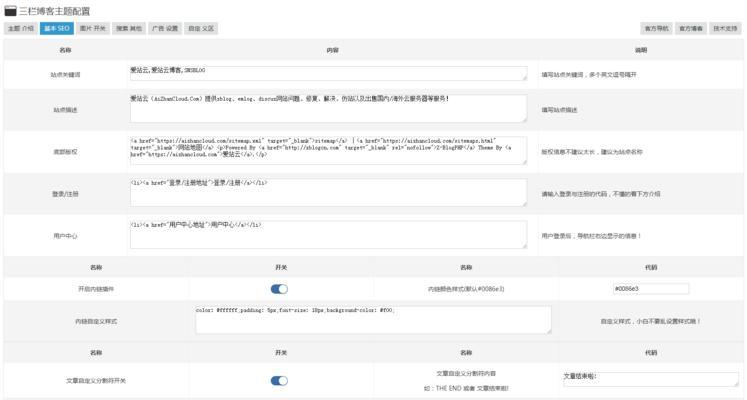Click the 官方博客 button
Viewport: 747px width, 400px height.
(x=691, y=29)
